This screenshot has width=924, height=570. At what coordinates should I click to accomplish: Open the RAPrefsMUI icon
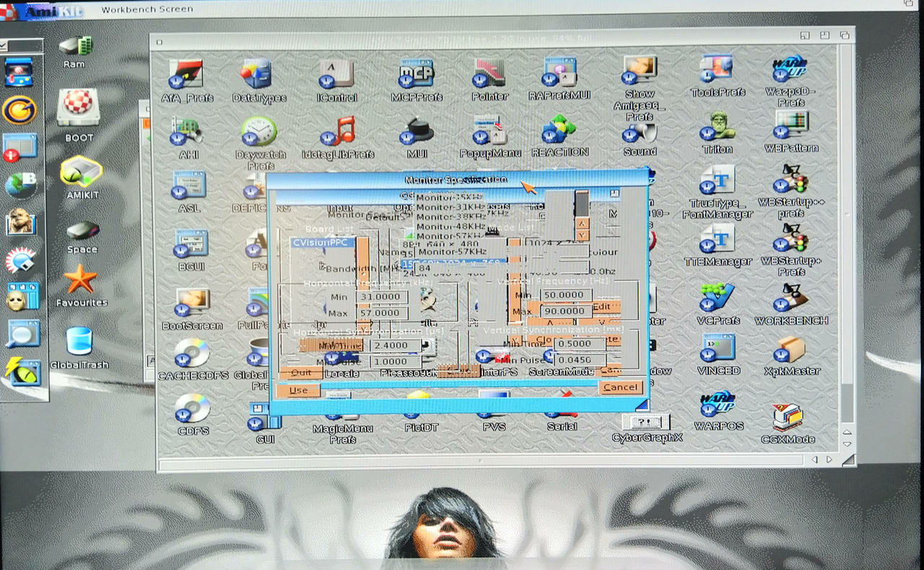560,73
